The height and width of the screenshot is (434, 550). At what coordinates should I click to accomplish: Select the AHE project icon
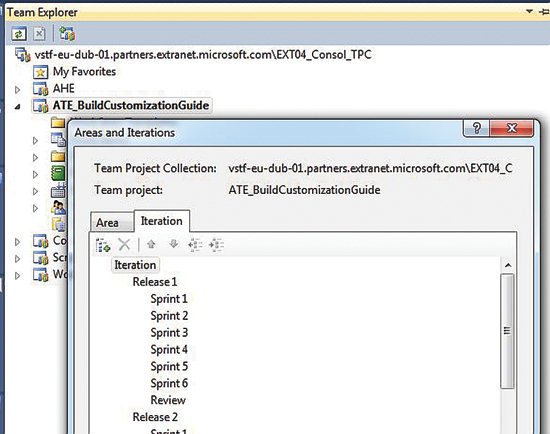pos(40,88)
